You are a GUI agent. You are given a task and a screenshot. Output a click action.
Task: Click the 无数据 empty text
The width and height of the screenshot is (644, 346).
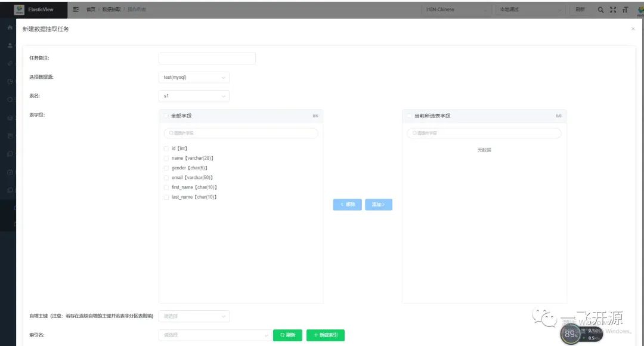[x=484, y=150]
